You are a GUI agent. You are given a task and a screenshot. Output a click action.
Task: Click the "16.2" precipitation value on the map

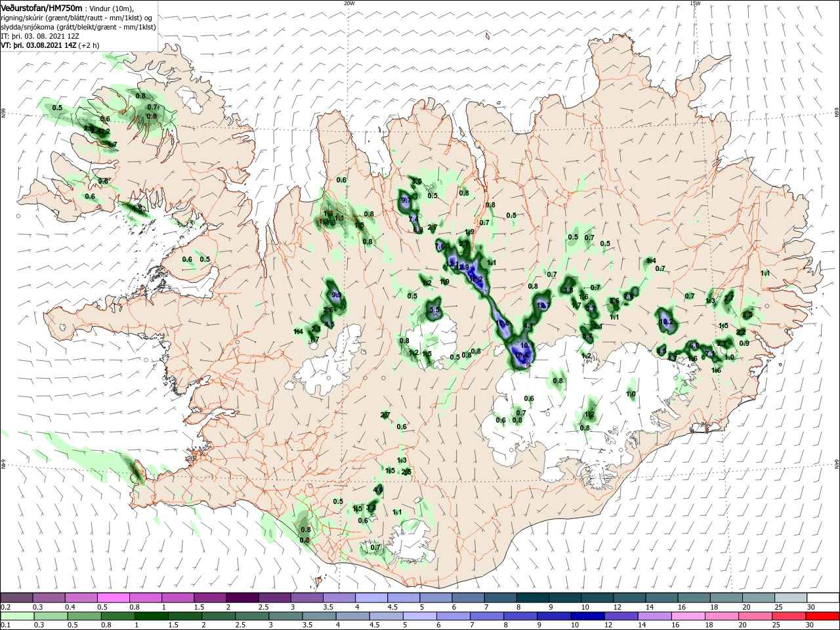476,279
